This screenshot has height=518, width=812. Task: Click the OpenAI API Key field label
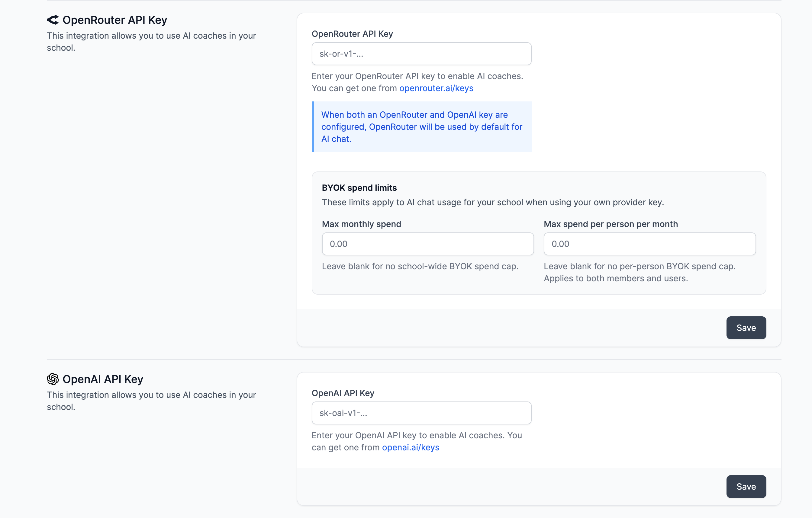point(343,393)
